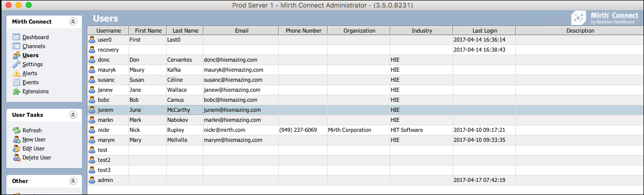
Task: Click the Mirth Connect logo
Action: [x=604, y=19]
